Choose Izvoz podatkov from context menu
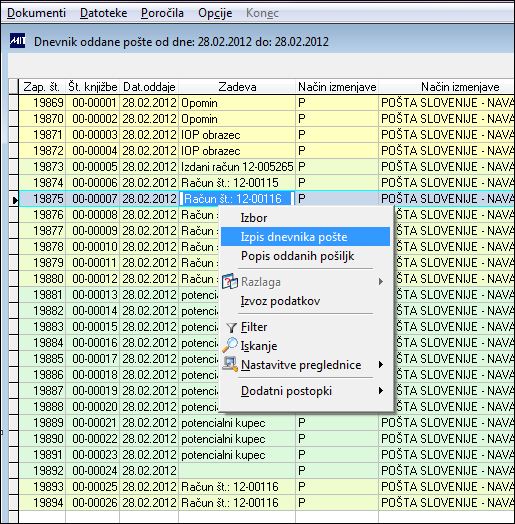Screen dimensions: 515x524 click(280, 301)
